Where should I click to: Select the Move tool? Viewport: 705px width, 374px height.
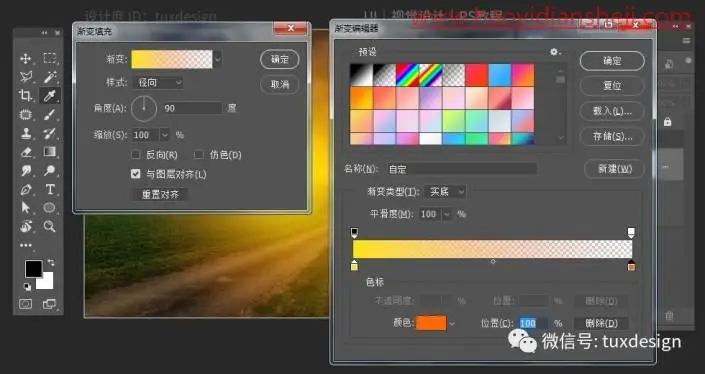pyautogui.click(x=26, y=58)
